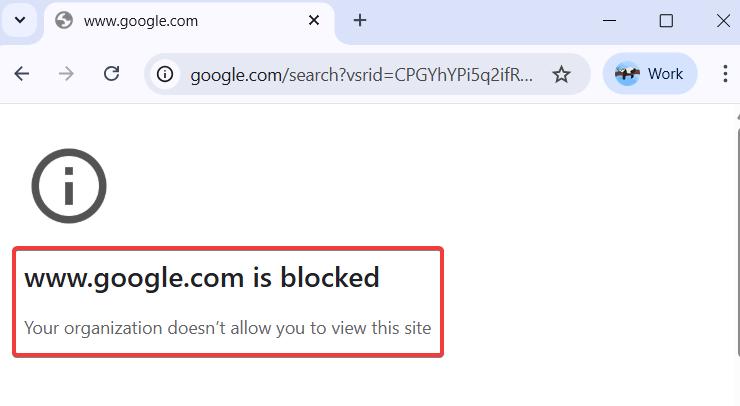Image resolution: width=740 pixels, height=406 pixels.
Task: Open a new tab with plus button
Action: (361, 21)
